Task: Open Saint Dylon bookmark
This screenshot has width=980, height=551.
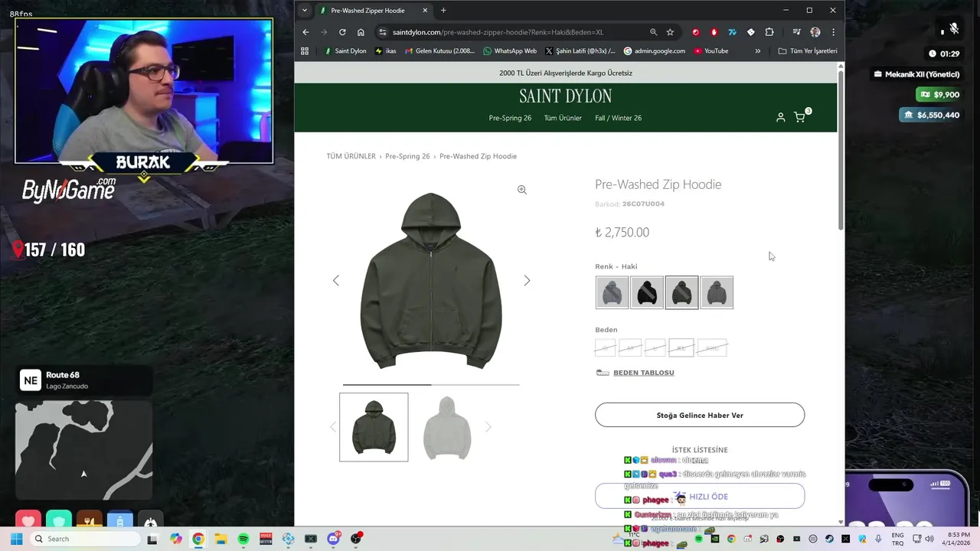Action: [x=345, y=51]
